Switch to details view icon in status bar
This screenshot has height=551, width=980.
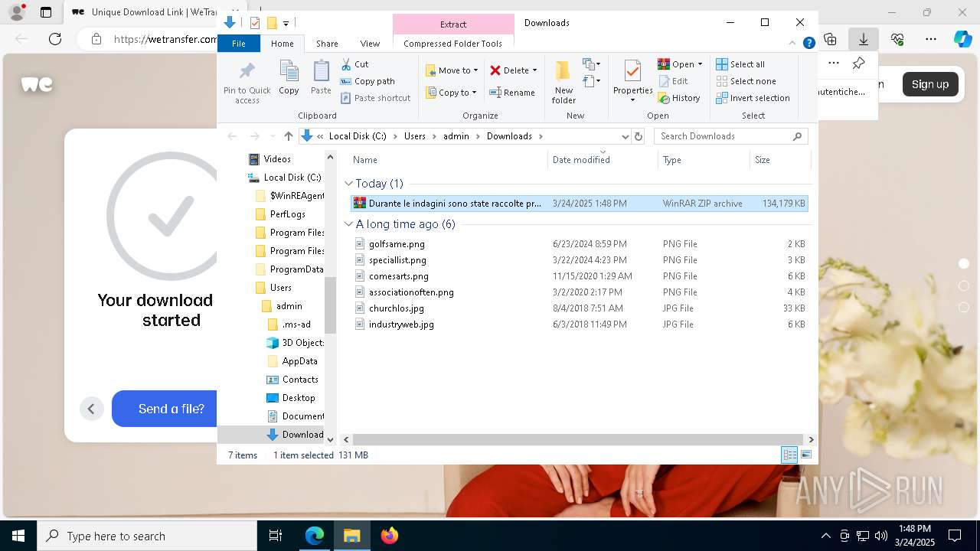click(789, 455)
